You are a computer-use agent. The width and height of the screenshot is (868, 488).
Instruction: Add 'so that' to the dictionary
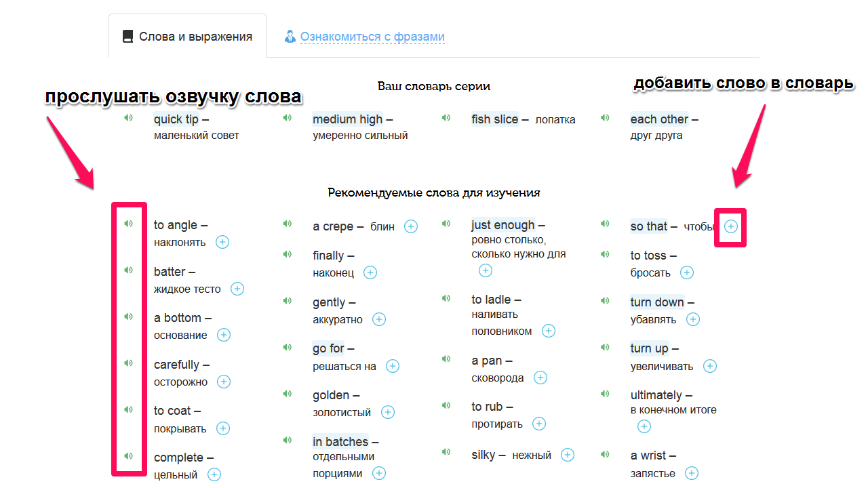pos(731,226)
